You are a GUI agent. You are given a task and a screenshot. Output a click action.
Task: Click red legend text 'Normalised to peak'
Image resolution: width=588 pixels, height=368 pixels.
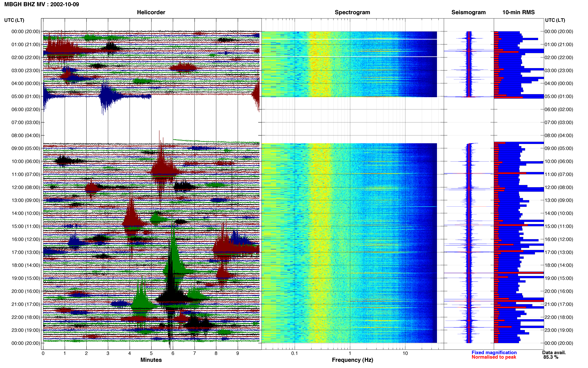[494, 357]
